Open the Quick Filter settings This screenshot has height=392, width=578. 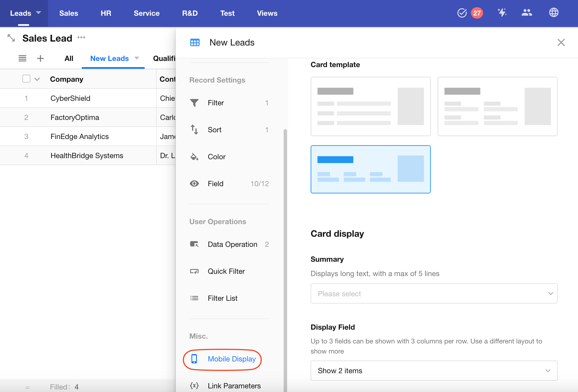(x=226, y=271)
